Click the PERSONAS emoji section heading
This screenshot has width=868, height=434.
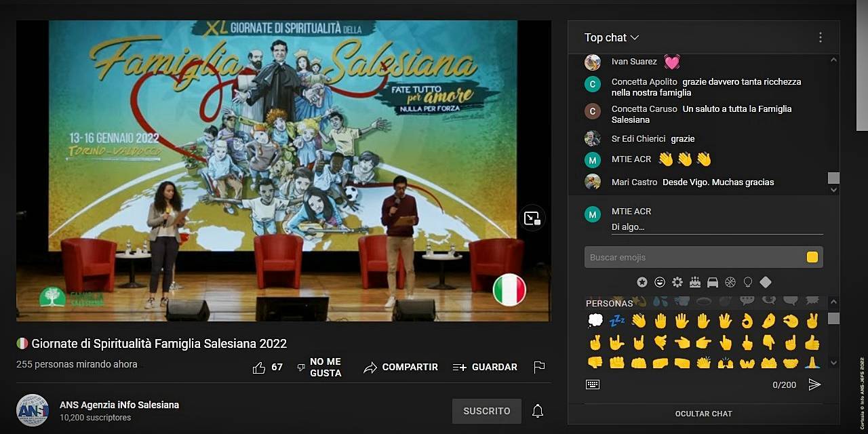point(609,303)
